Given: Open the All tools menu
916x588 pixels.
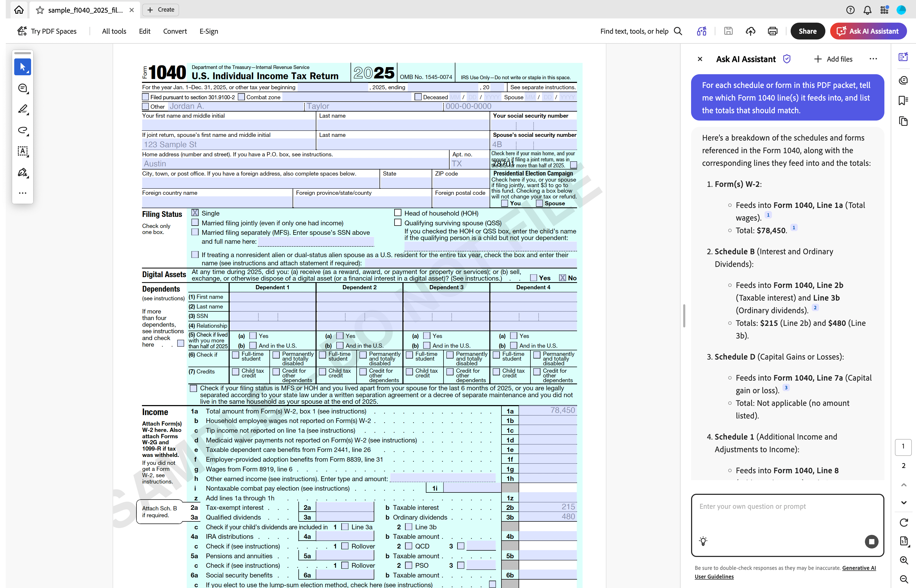Looking at the screenshot, I should pos(114,31).
